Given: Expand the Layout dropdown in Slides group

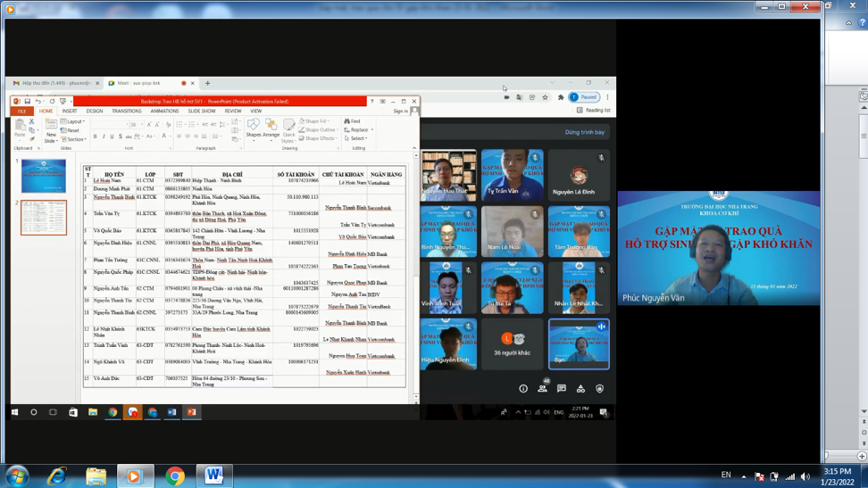Looking at the screenshot, I should point(75,121).
